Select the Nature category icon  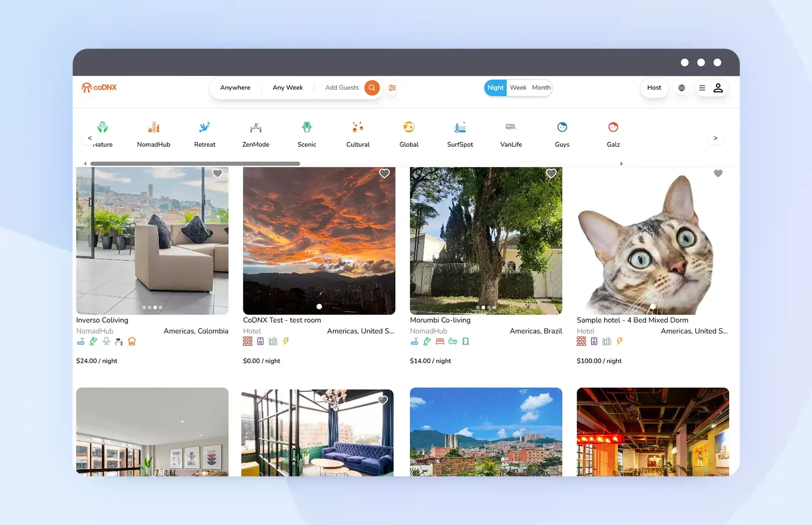point(103,127)
